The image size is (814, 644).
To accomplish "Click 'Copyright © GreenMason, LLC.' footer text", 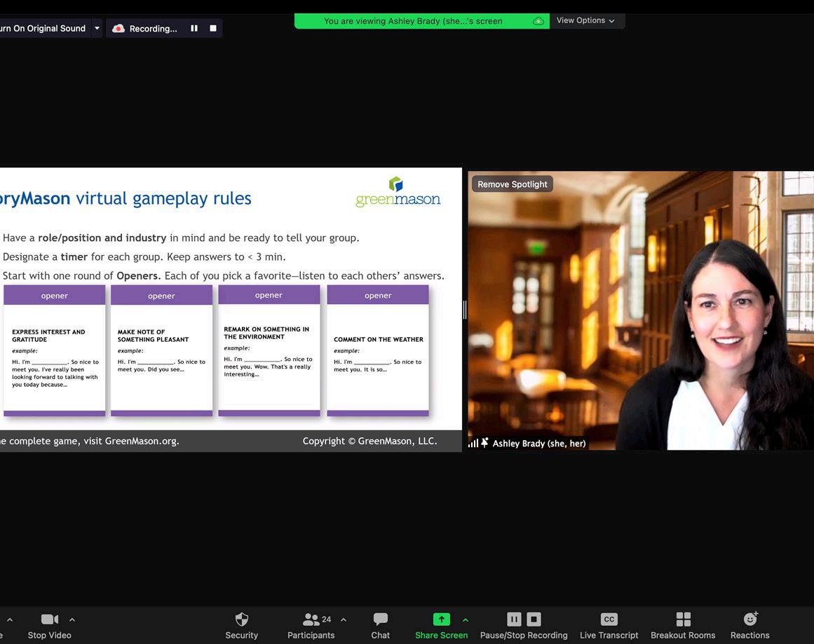I will 369,441.
